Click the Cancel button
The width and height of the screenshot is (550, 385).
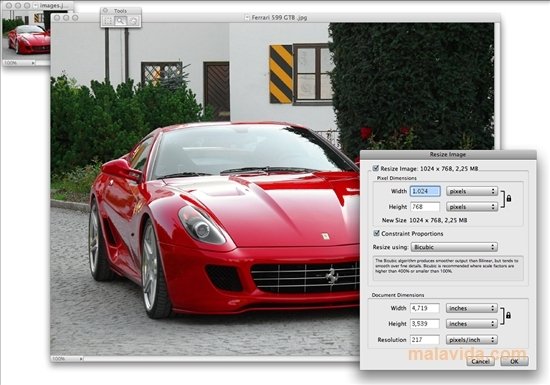481,361
